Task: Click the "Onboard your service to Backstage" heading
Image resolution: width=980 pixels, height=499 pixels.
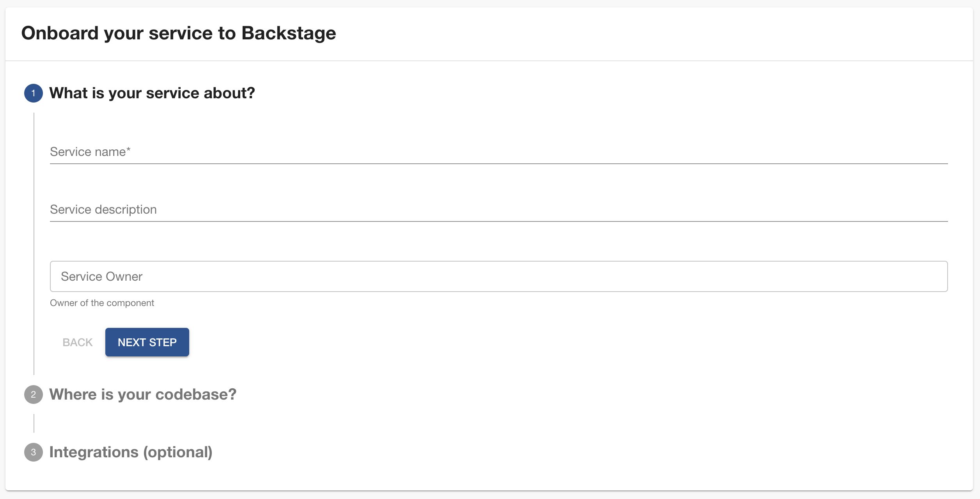Action: pos(178,33)
